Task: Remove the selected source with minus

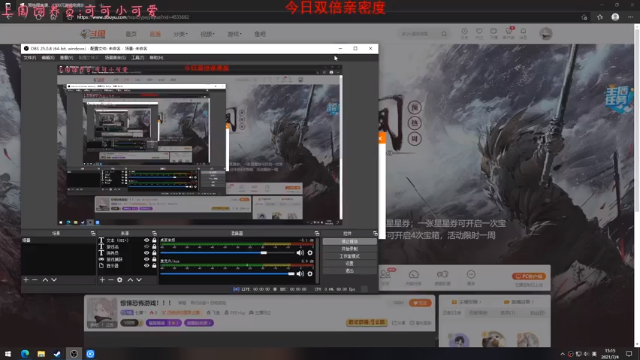Action: 111,280
